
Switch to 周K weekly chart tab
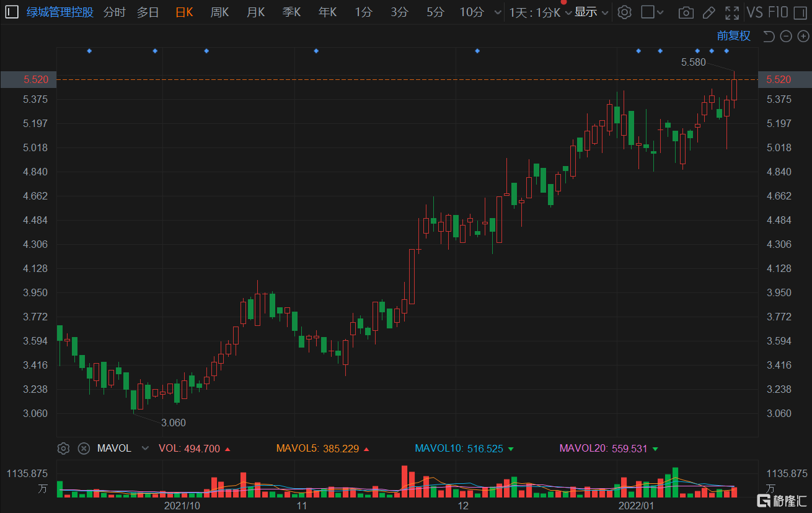click(219, 12)
